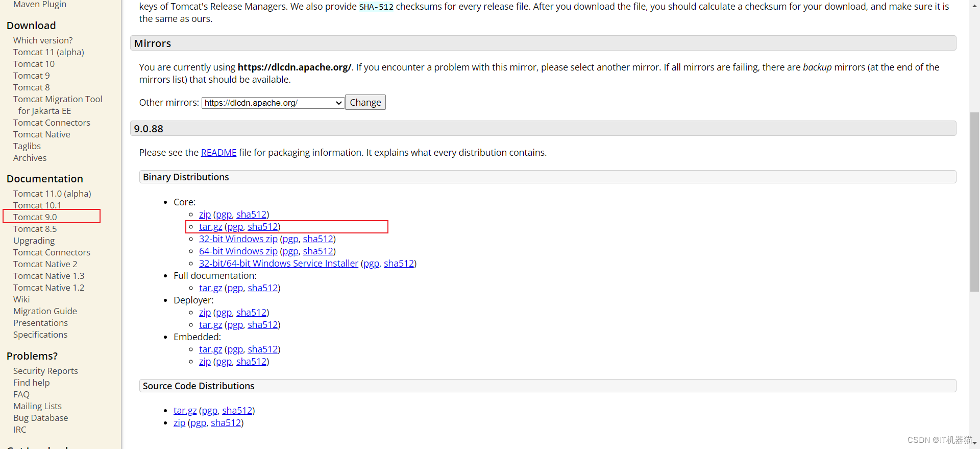
Task: Select Tomcat 9 download page
Action: coord(32,76)
